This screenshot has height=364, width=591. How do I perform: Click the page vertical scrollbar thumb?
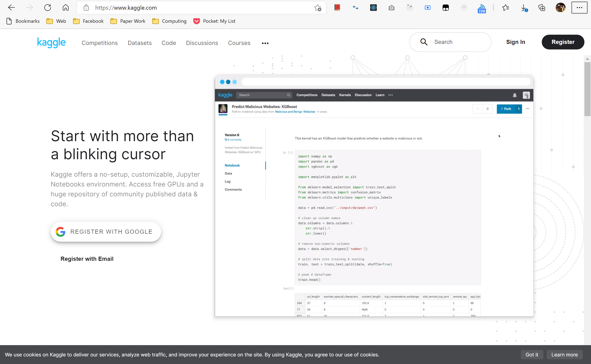pyautogui.click(x=587, y=89)
